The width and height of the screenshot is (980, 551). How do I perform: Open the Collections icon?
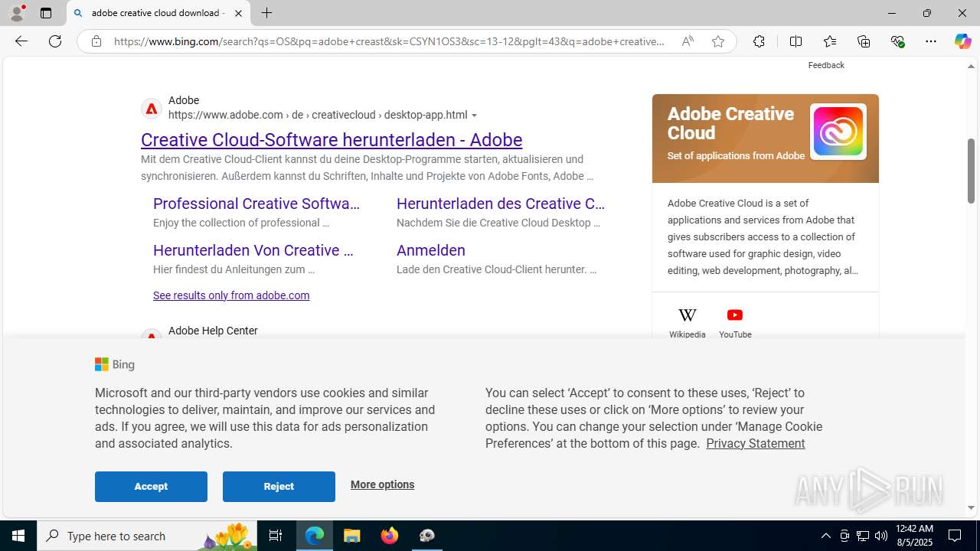(864, 41)
